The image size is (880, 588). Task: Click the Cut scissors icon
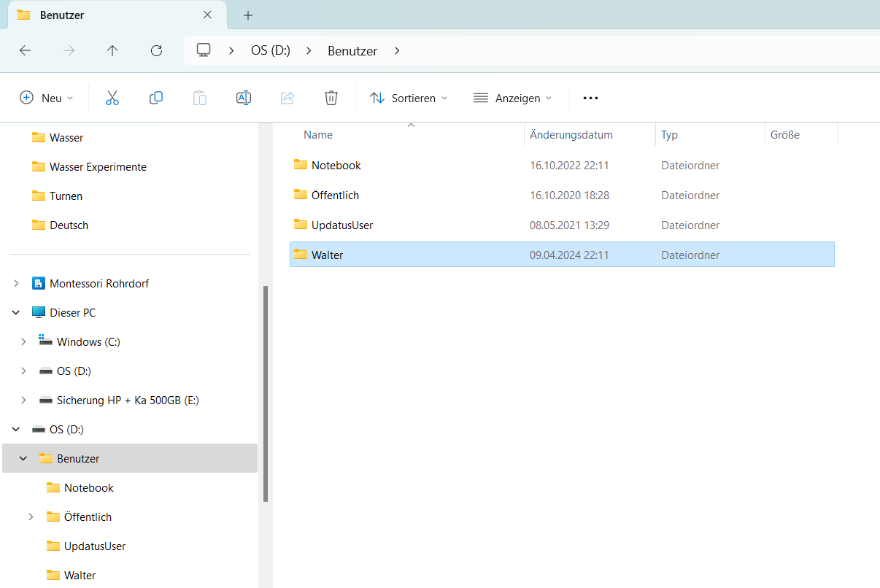click(112, 98)
